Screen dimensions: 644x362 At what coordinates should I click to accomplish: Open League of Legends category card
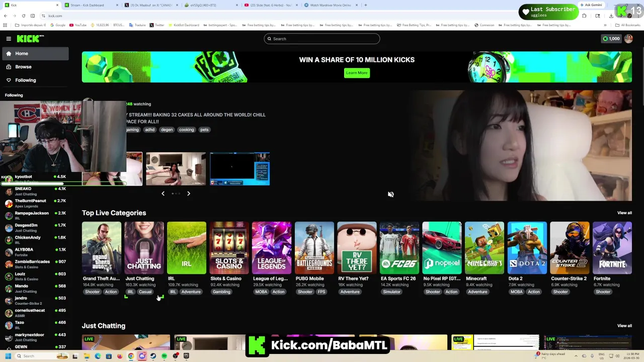[x=272, y=248]
